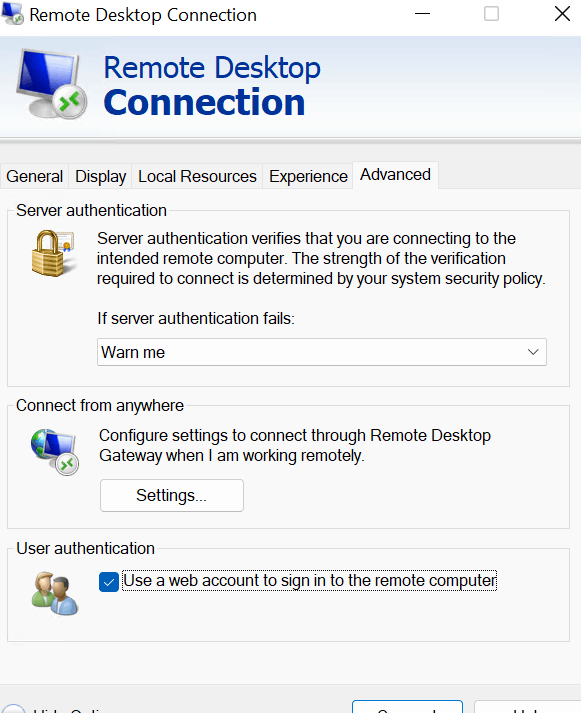This screenshot has height=713, width=581.
Task: Open the Local Resources tab
Action: coord(197,176)
